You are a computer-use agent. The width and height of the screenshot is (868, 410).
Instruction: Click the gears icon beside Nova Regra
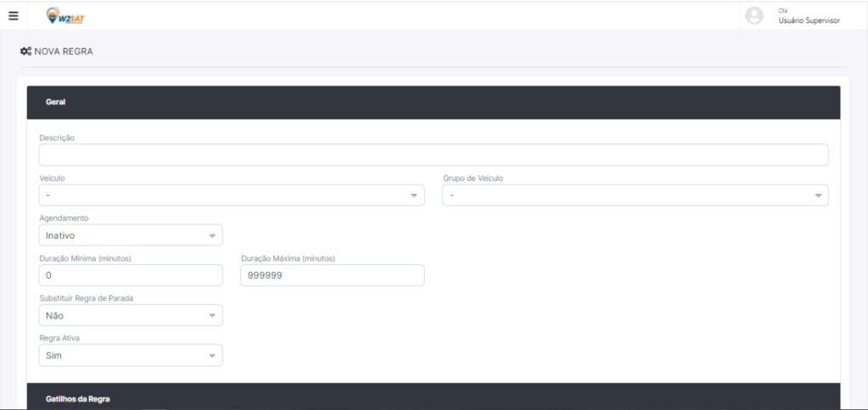[x=25, y=52]
